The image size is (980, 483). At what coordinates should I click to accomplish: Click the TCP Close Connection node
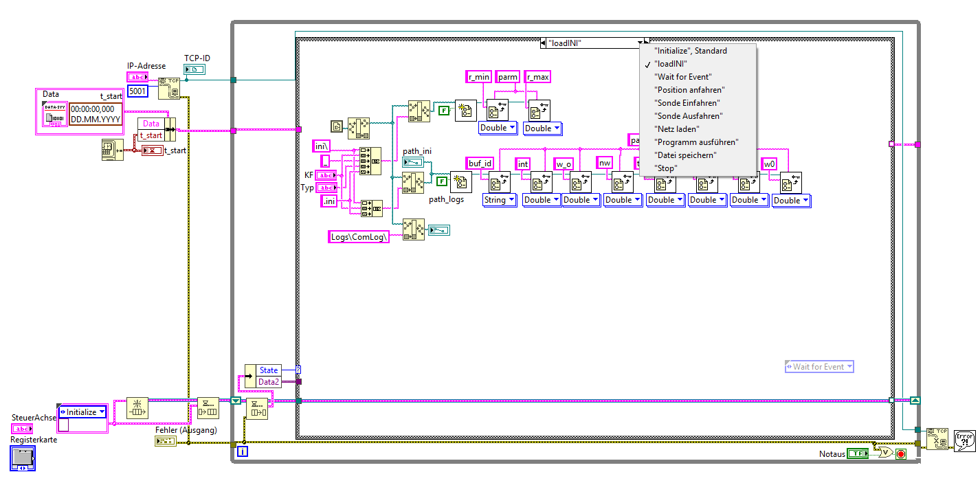[x=936, y=438]
